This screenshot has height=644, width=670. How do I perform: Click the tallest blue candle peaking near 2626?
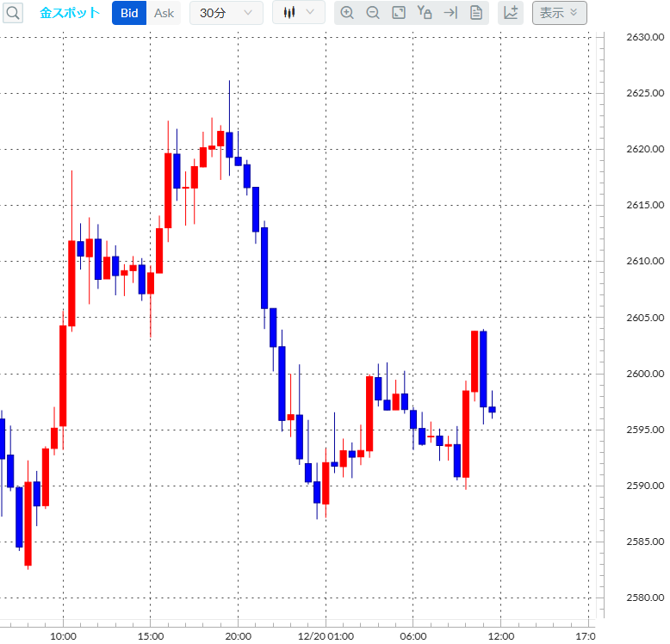click(229, 145)
